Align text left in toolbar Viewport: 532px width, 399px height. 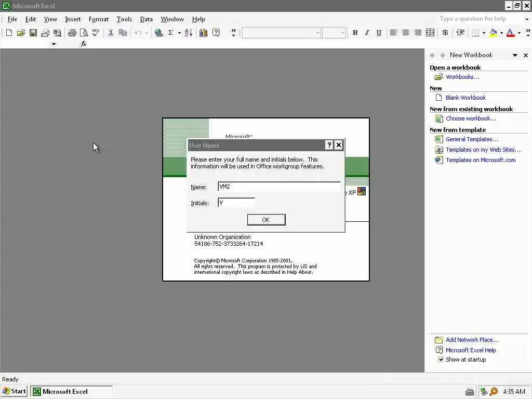tap(393, 33)
